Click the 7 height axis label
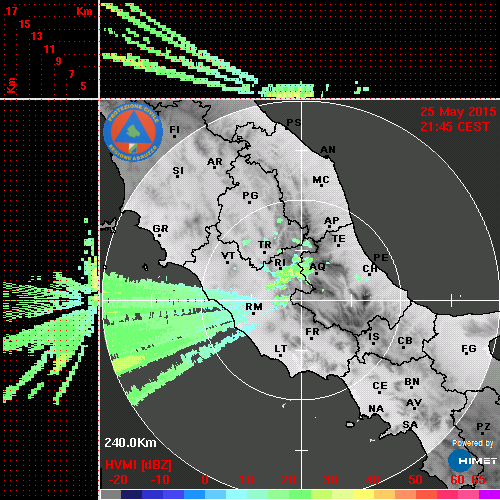The width and height of the screenshot is (500, 500). tap(71, 74)
